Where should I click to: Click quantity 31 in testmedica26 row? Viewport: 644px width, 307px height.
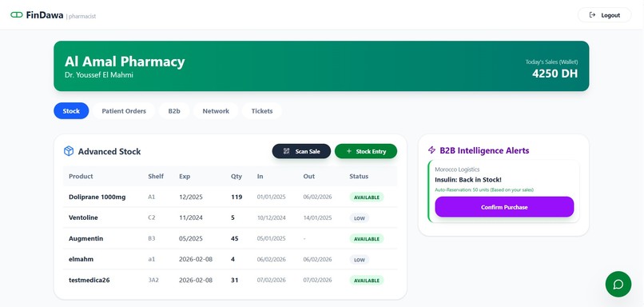235,280
